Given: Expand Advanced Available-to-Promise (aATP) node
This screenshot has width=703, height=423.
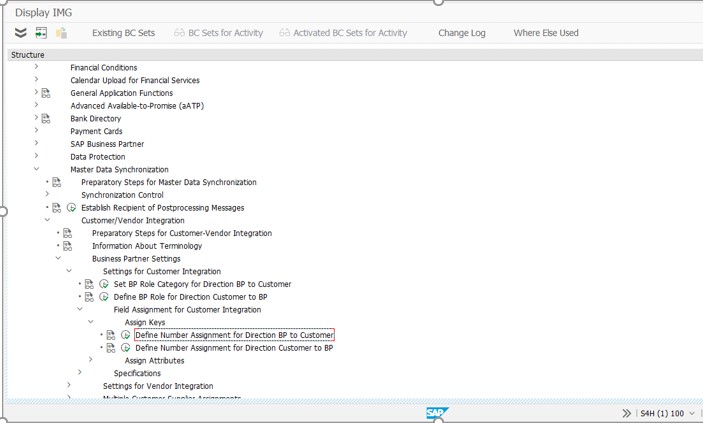Looking at the screenshot, I should click(36, 105).
